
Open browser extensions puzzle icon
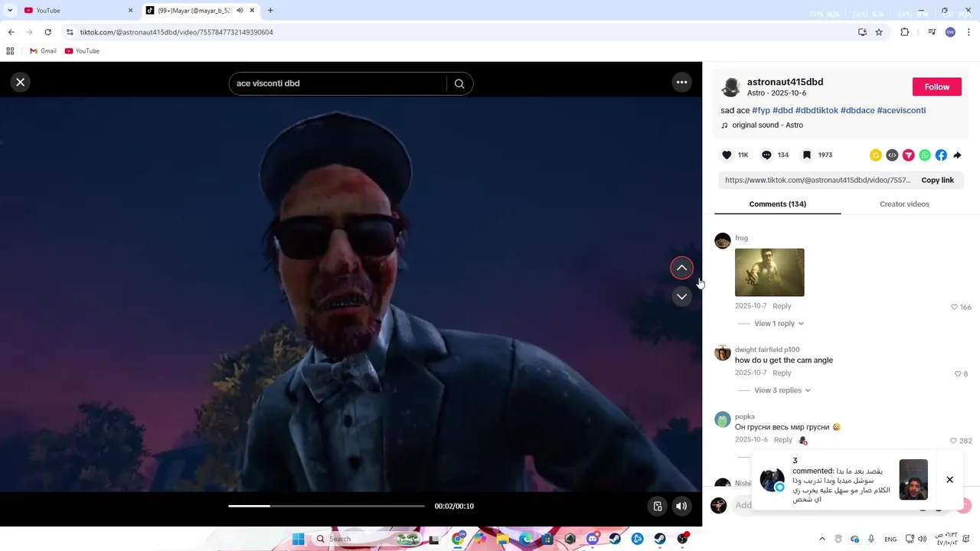(904, 32)
